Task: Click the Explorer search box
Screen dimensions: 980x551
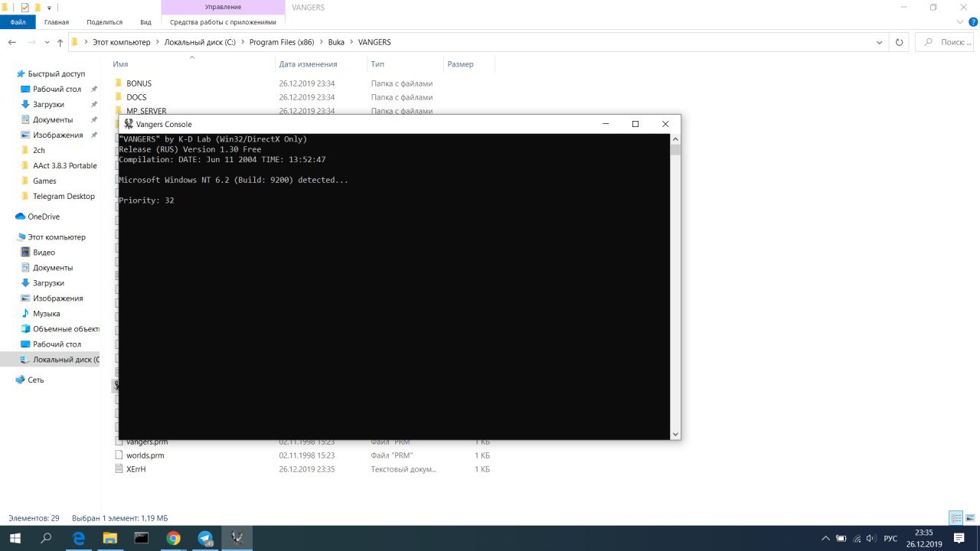Action: 946,42
